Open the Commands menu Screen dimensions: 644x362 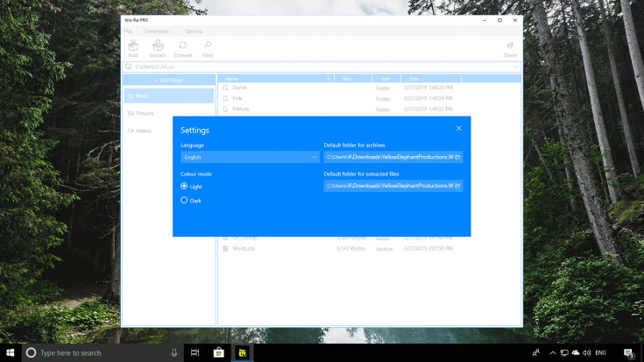pyautogui.click(x=156, y=31)
